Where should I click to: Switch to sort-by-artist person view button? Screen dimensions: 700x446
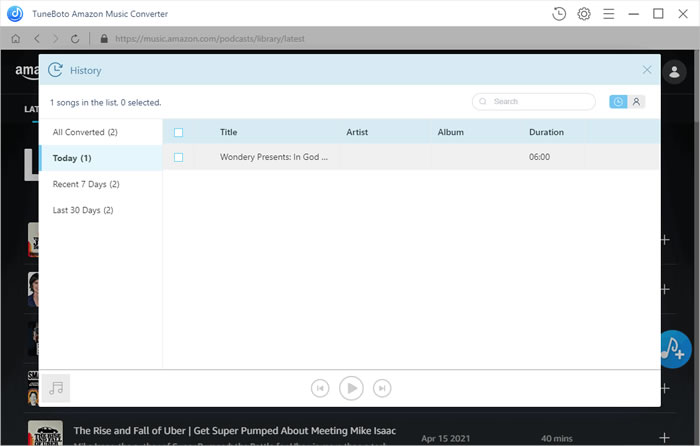636,102
